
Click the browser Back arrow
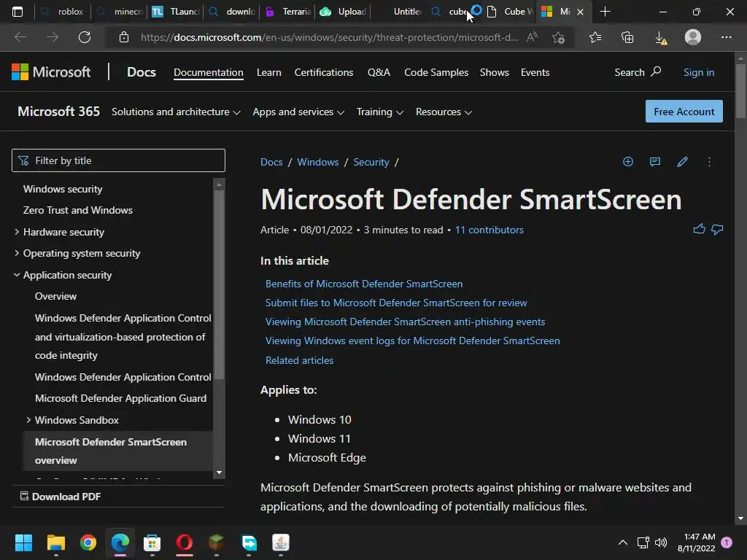tap(20, 37)
